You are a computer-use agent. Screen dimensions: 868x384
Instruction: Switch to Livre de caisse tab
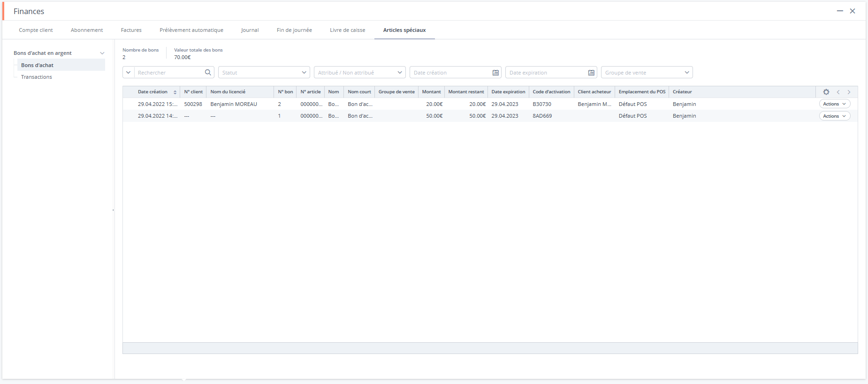[347, 30]
